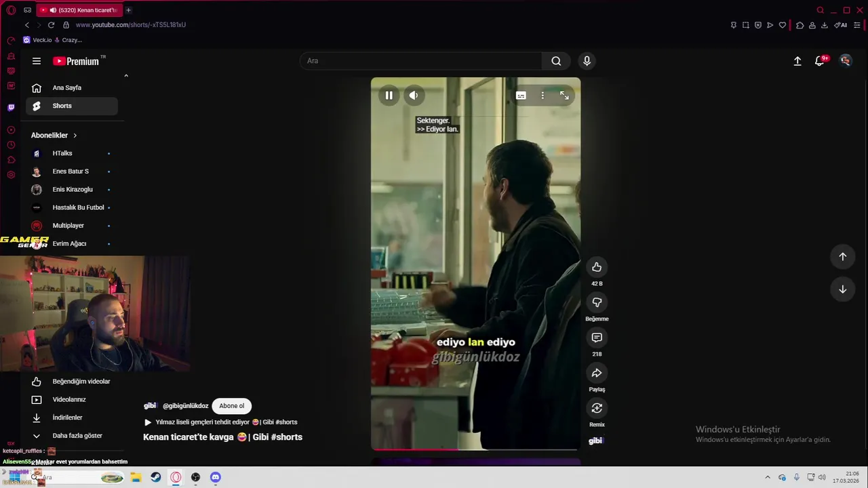This screenshot has height=488, width=868.
Task: Open the Crazy... bookmark
Action: (x=69, y=40)
